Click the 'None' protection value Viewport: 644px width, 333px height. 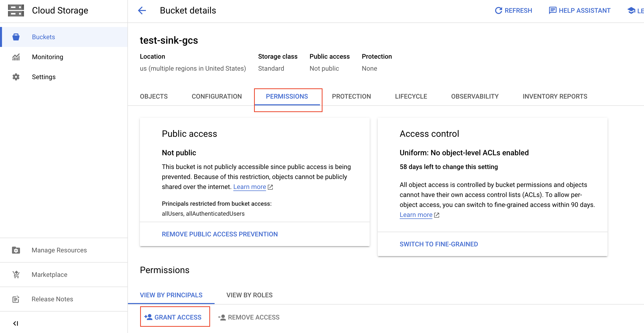point(369,68)
